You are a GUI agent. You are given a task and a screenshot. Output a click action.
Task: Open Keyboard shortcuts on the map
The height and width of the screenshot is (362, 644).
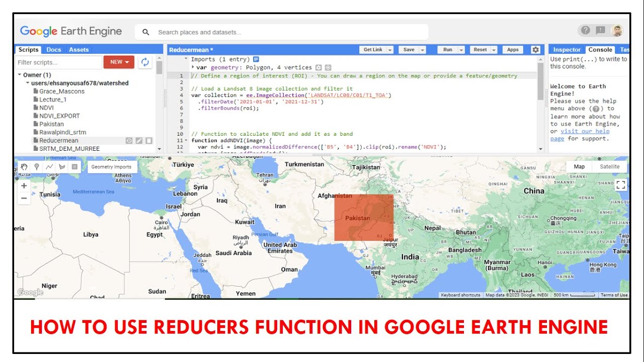click(461, 295)
